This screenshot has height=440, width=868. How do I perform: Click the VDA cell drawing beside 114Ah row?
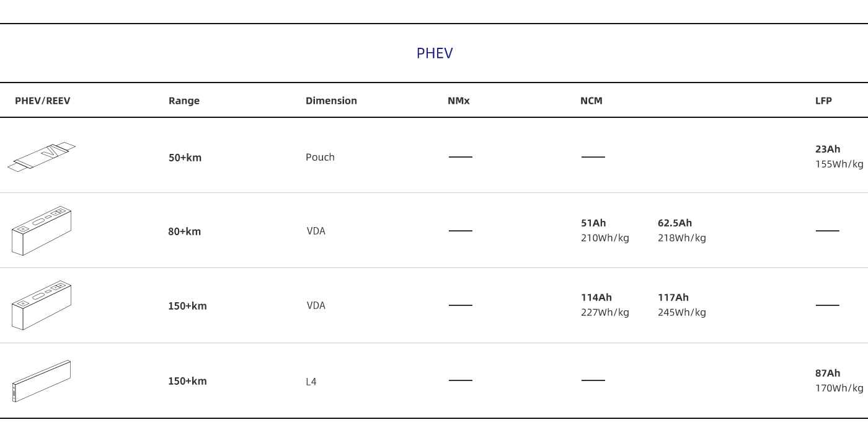pos(42,305)
